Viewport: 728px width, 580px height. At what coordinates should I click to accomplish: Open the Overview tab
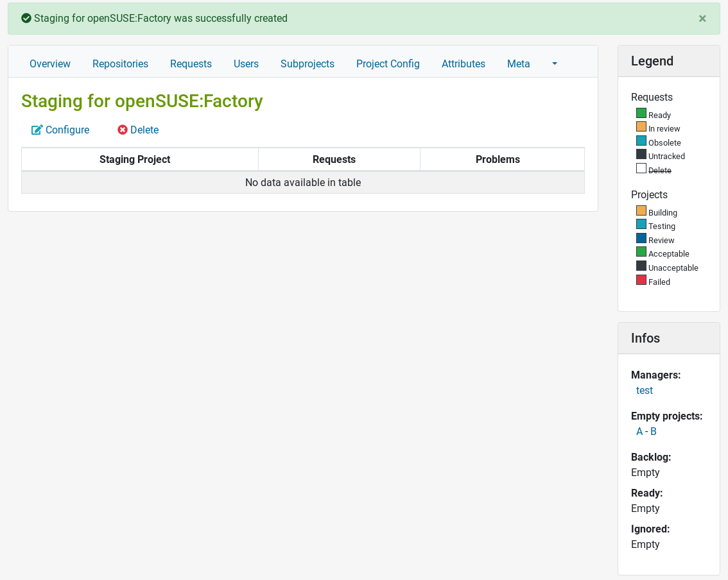tap(50, 64)
